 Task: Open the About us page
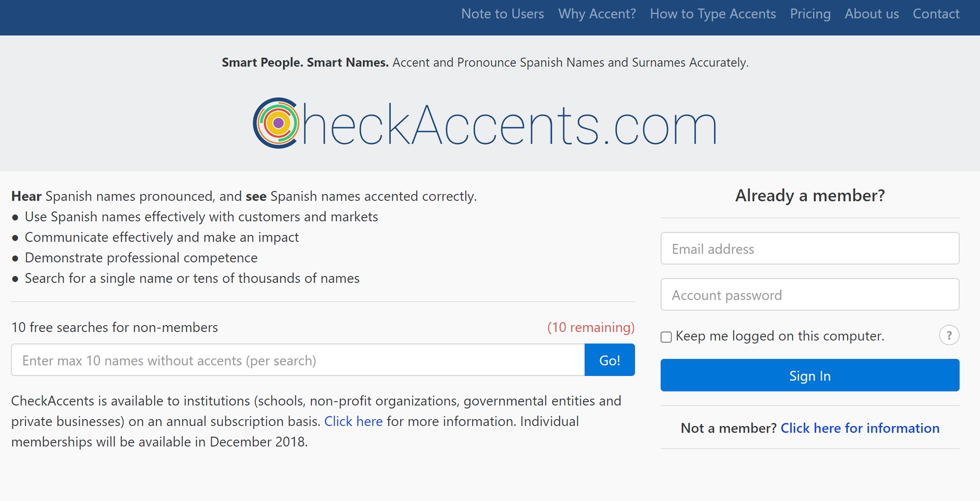872,14
